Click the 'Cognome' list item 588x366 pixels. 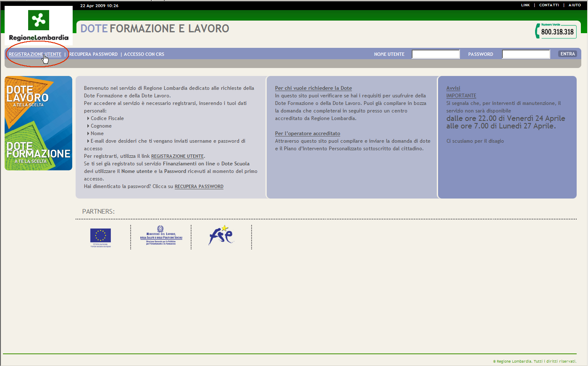[101, 126]
